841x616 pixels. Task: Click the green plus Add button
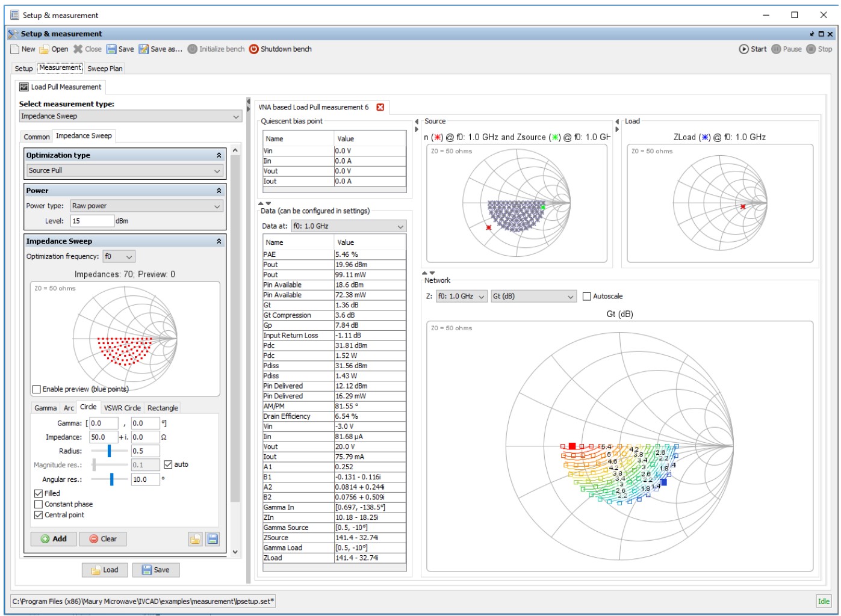click(54, 539)
